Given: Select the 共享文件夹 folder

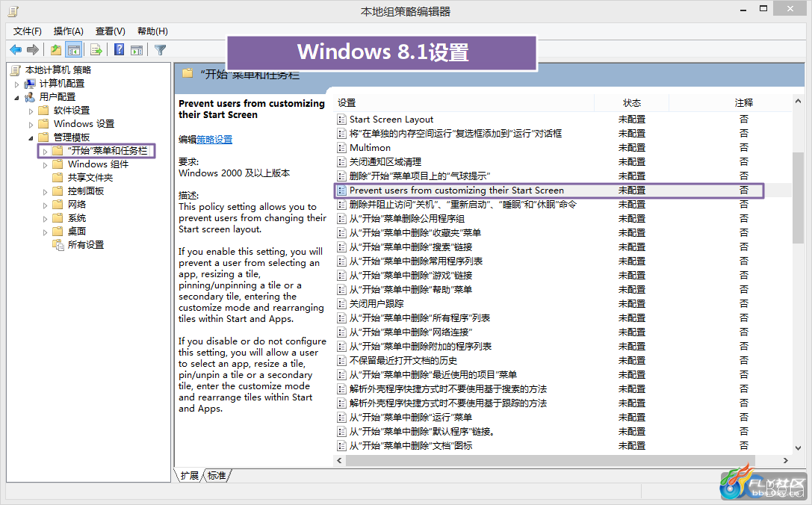Looking at the screenshot, I should [90, 178].
